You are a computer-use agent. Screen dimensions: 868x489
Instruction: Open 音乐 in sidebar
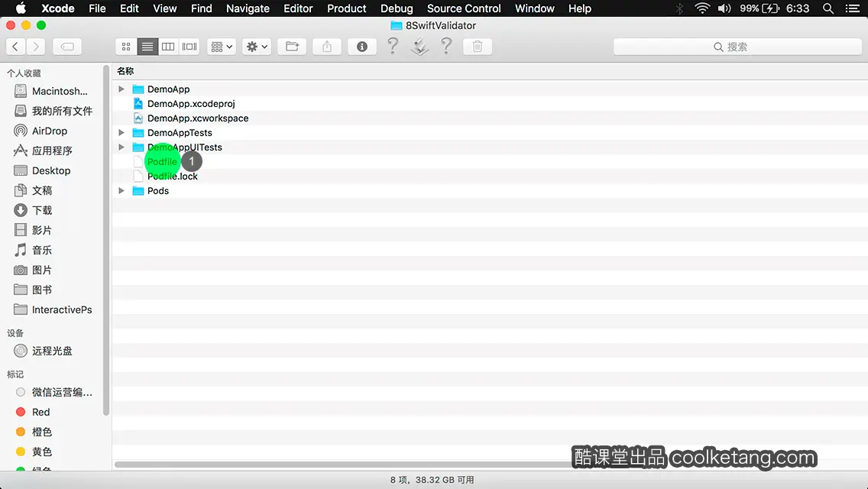[33, 250]
